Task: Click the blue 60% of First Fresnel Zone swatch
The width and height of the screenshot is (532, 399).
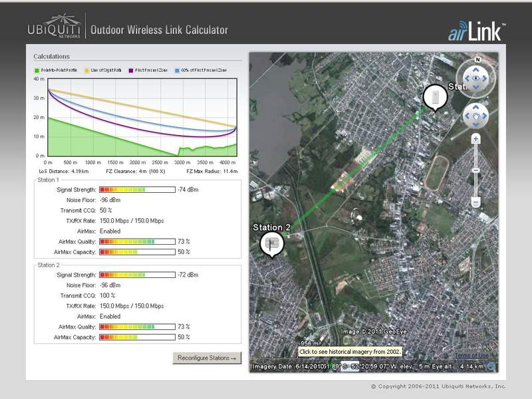Action: tap(177, 70)
